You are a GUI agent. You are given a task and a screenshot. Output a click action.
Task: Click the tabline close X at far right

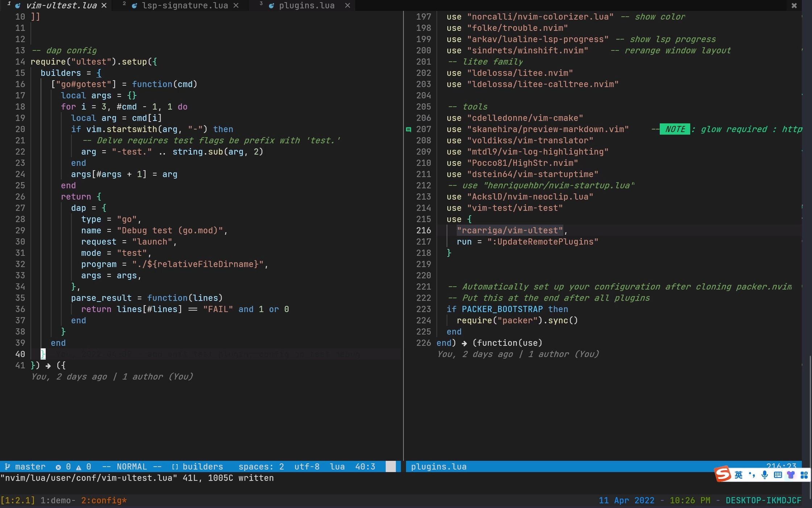(794, 5)
